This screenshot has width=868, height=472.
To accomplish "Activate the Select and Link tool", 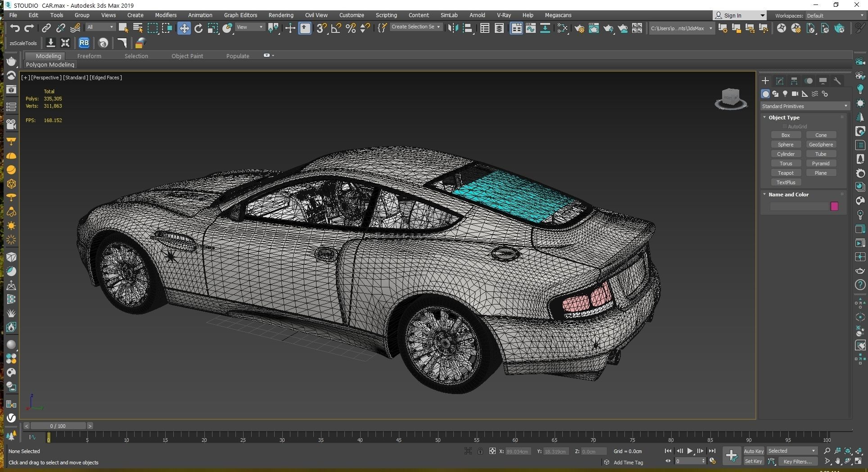I will (x=46, y=28).
